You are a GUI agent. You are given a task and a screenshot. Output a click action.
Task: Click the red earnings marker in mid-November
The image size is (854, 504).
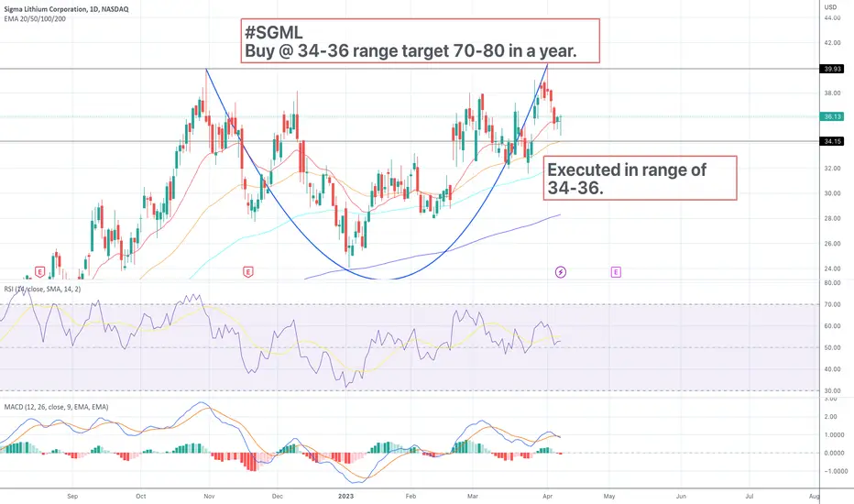click(247, 271)
